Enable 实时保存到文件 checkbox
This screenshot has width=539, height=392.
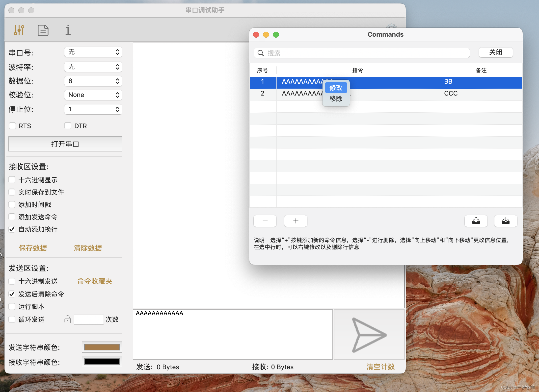[x=12, y=192]
